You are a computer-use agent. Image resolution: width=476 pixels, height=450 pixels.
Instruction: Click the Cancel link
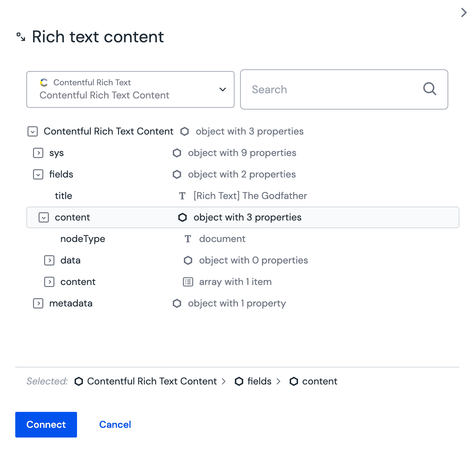[115, 425]
